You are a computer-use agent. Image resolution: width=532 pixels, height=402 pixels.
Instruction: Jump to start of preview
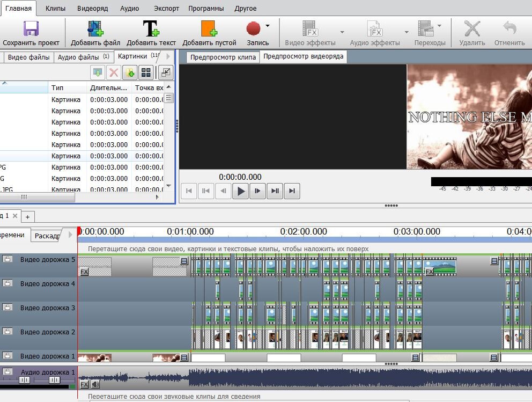(189, 191)
